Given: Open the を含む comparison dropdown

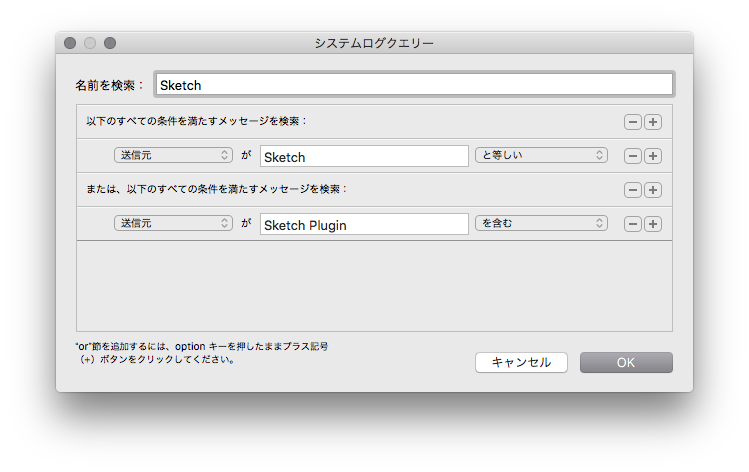Looking at the screenshot, I should [x=541, y=223].
